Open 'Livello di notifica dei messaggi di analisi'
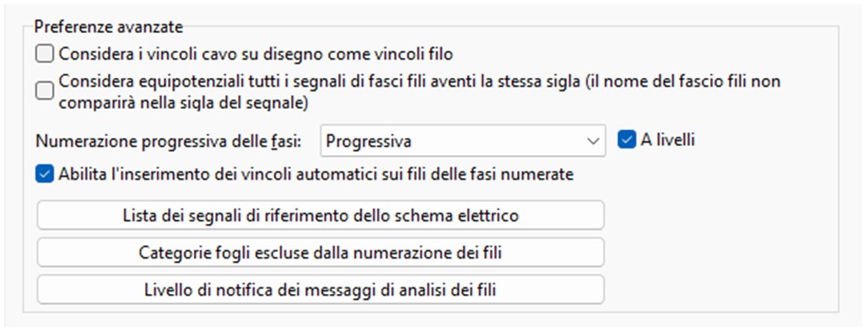 click(321, 289)
